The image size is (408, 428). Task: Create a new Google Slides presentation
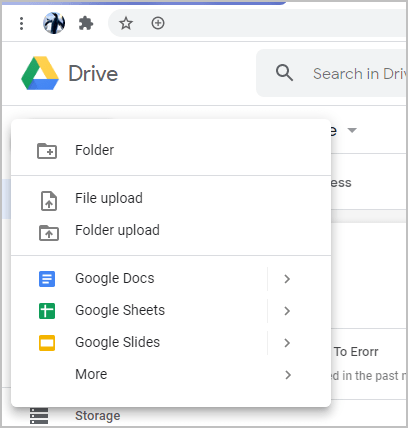click(117, 342)
